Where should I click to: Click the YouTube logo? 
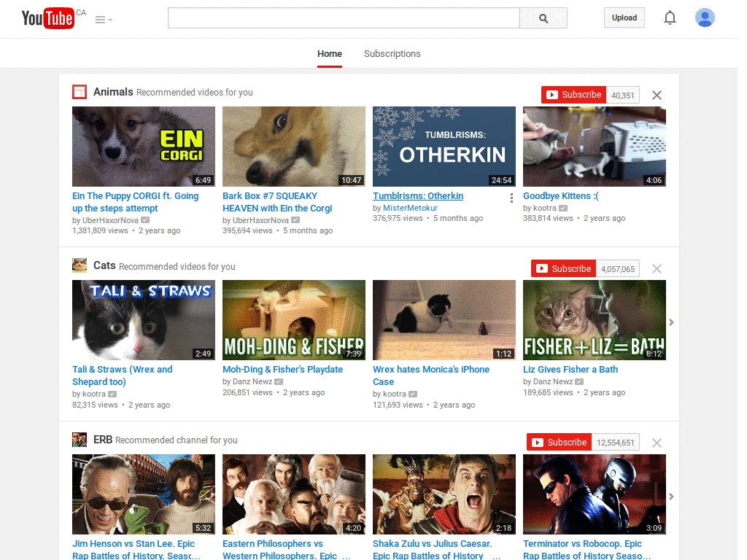48,18
